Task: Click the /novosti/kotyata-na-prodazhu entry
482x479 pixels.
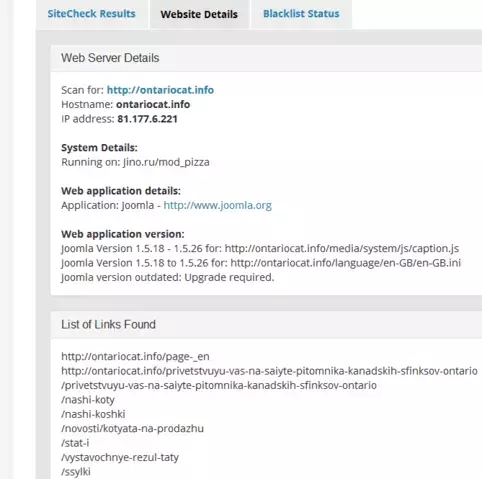Action: (132, 428)
